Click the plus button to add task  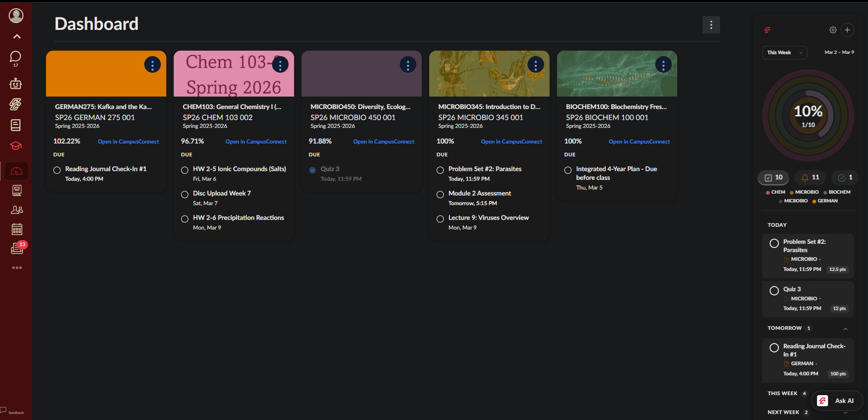coord(847,30)
